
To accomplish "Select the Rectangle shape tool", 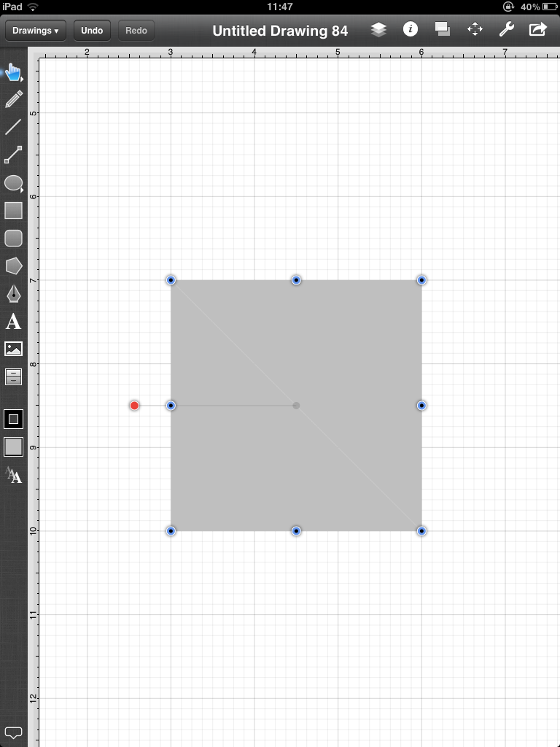I will click(13, 210).
